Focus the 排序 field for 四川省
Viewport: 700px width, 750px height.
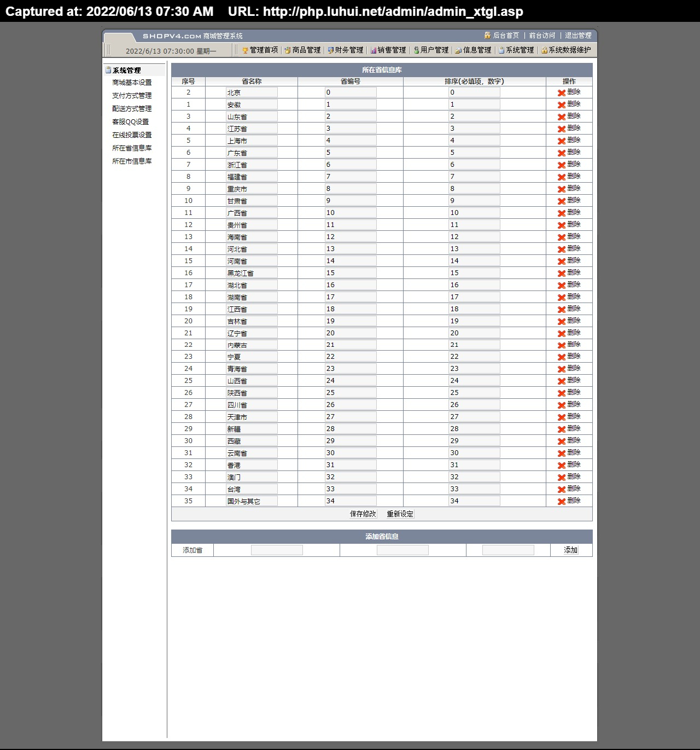click(474, 405)
